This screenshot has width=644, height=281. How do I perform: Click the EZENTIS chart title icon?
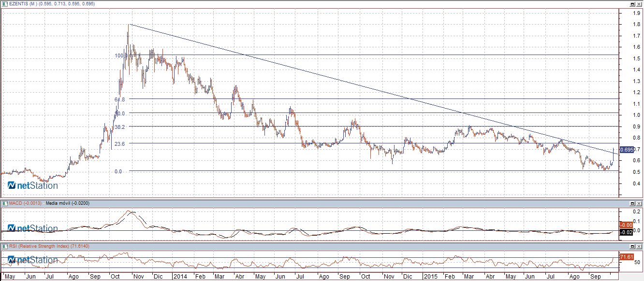pyautogui.click(x=4, y=4)
